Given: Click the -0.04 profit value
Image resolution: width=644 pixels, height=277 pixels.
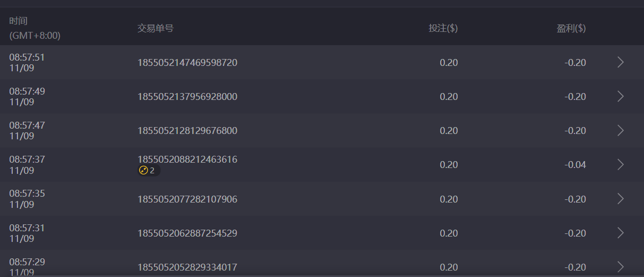Looking at the screenshot, I should [x=576, y=165].
